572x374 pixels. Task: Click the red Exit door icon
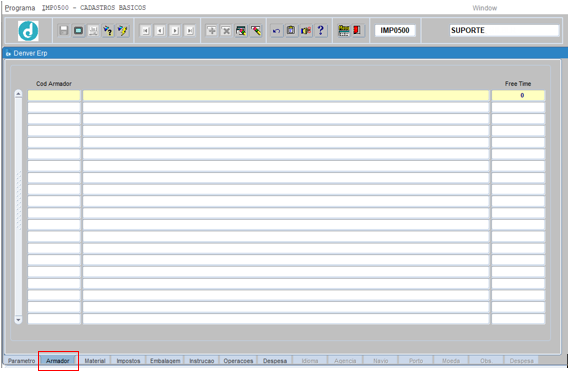click(x=358, y=31)
